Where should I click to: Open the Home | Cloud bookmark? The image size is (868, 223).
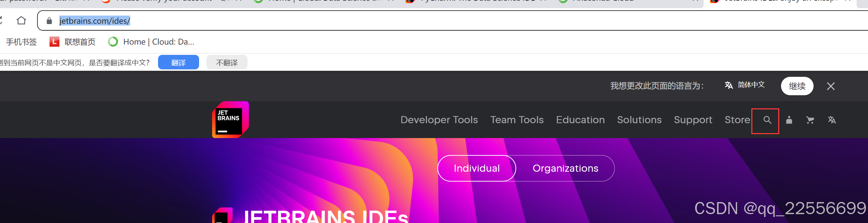tap(151, 42)
